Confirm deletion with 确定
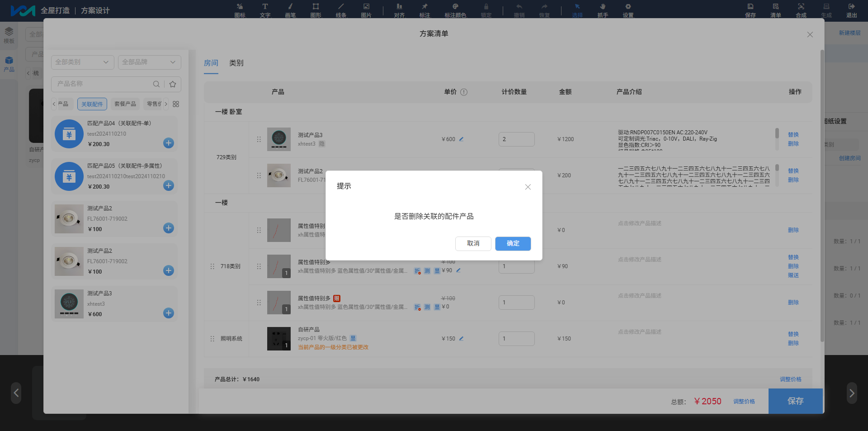Viewport: 868px width, 431px height. 513,243
